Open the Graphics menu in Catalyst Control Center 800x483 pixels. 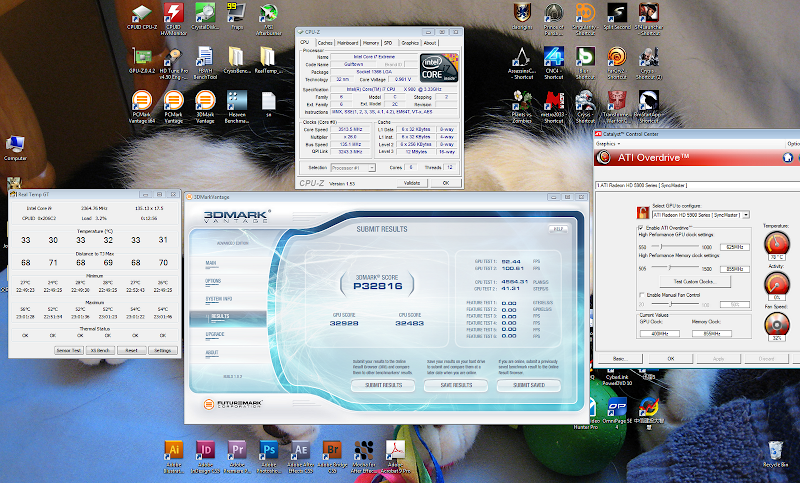pos(608,144)
